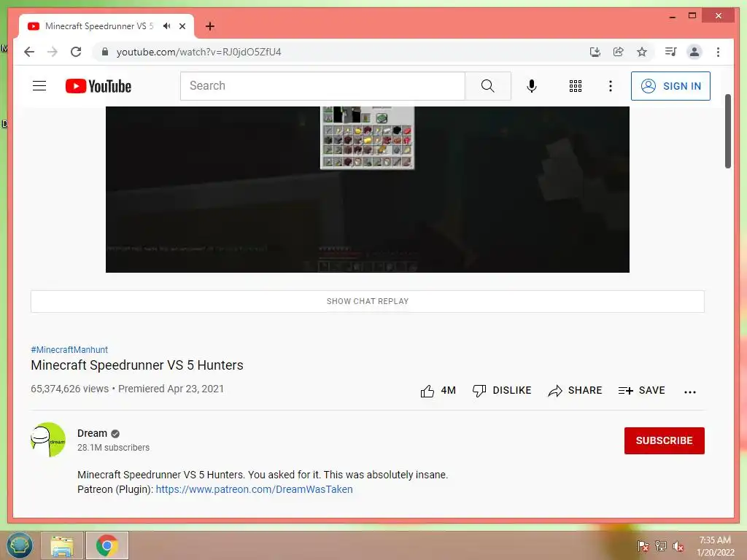Click the video title Minecraft Speedrunner VS 5 Hunters
747x560 pixels.
137,365
